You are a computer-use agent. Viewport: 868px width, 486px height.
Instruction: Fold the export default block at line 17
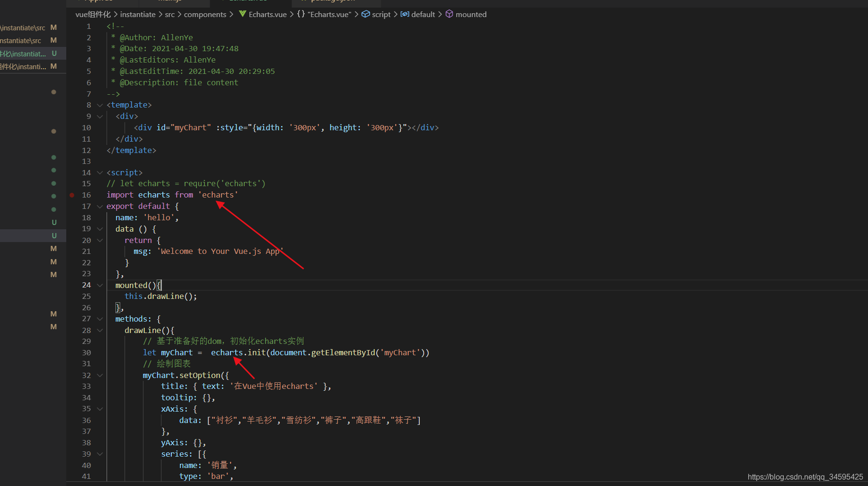click(x=100, y=207)
